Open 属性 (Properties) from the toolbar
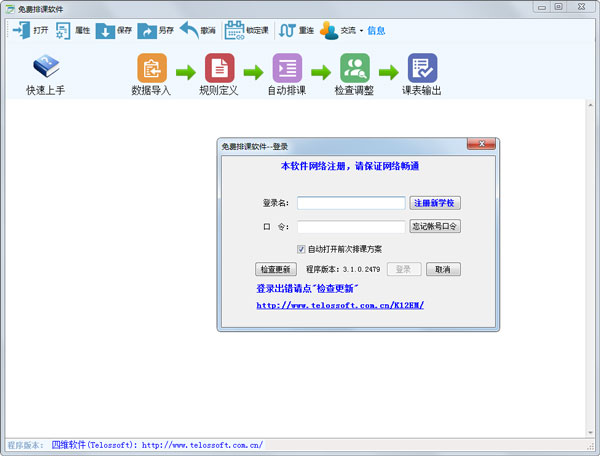600x456 pixels. click(x=63, y=30)
